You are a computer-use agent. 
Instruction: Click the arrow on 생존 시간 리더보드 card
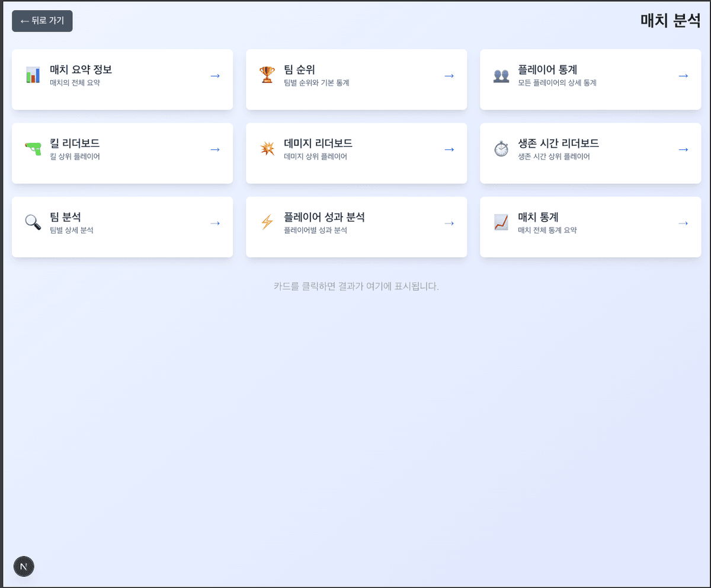click(683, 149)
